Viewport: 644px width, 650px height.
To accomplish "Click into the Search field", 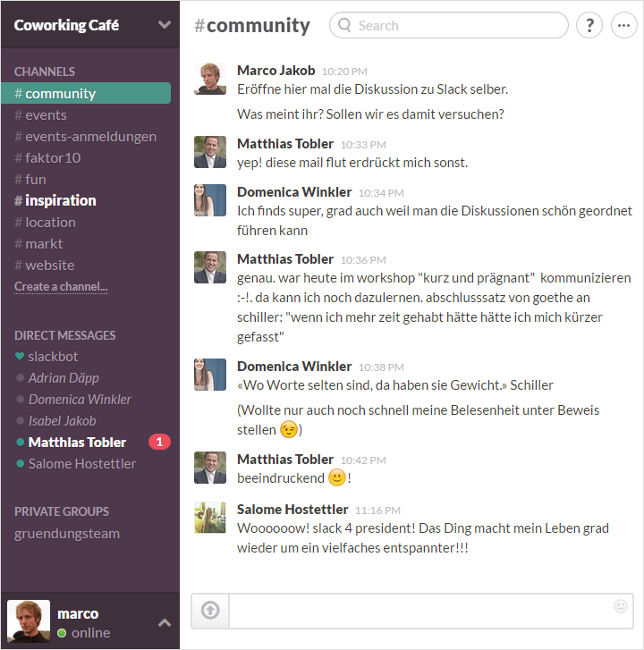I will coord(449,25).
